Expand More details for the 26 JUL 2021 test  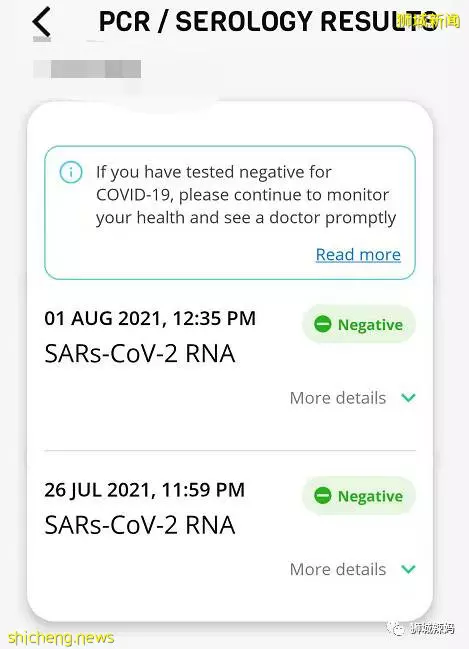(353, 569)
